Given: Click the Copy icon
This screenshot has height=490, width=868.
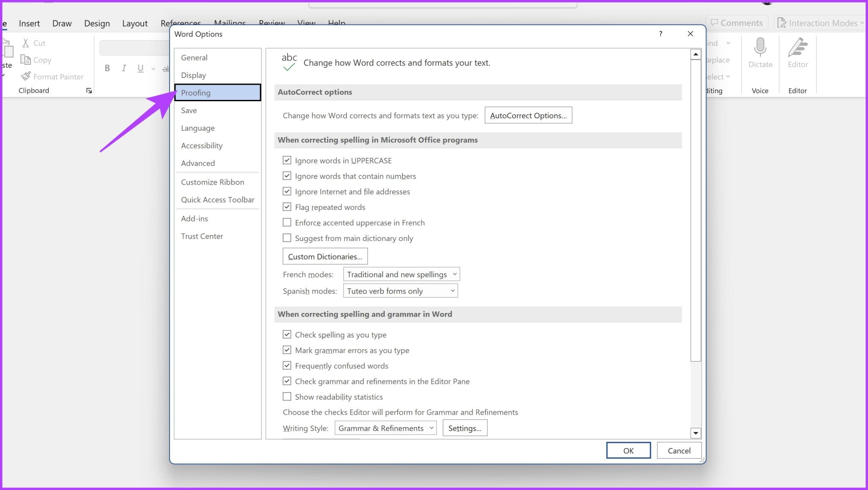Looking at the screenshot, I should pos(26,60).
